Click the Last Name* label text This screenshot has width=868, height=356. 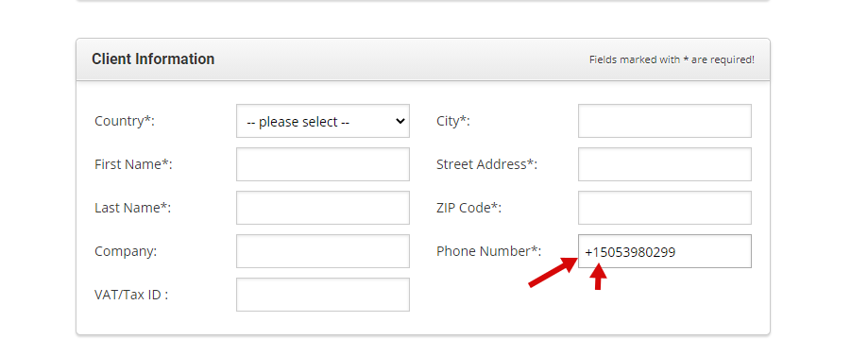pos(133,208)
